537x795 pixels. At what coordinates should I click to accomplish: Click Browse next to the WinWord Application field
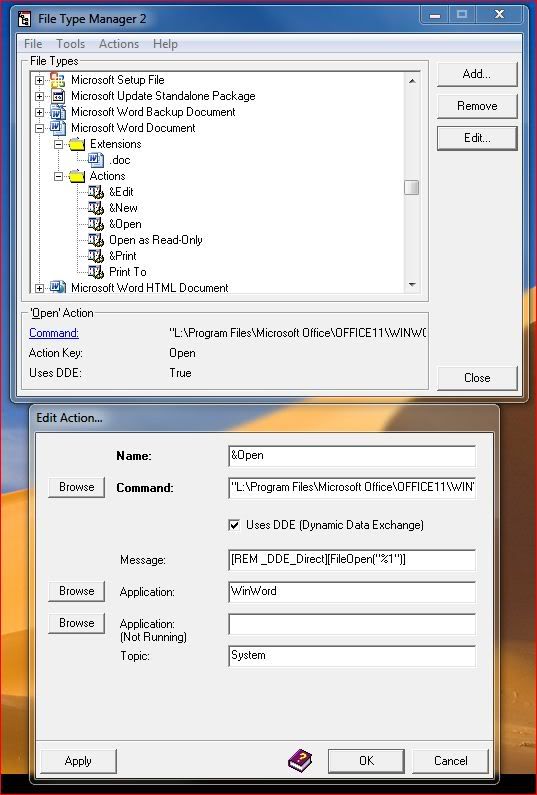[x=77, y=591]
